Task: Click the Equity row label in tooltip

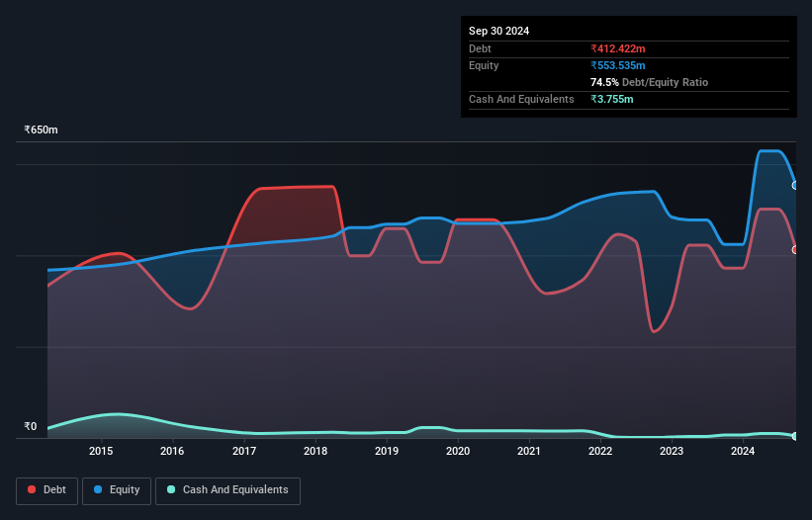Action: pos(484,65)
